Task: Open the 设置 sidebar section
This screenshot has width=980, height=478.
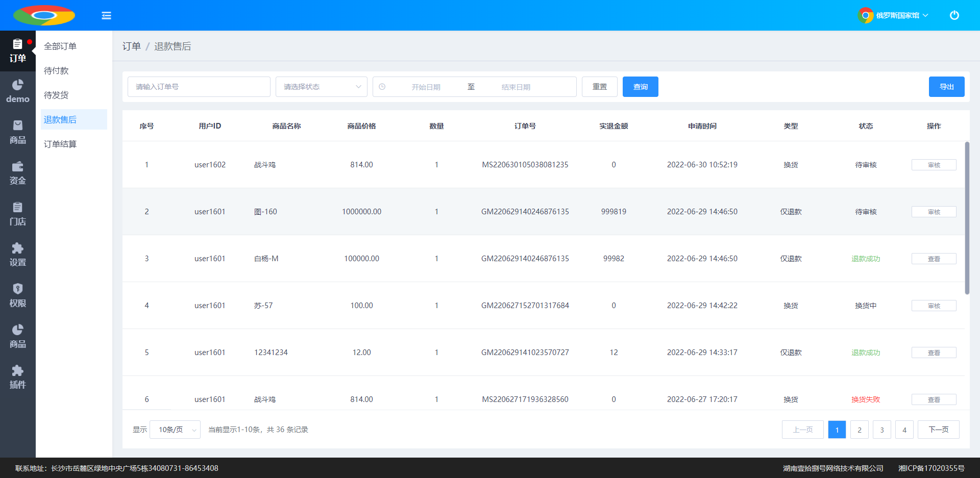Action: 18,255
